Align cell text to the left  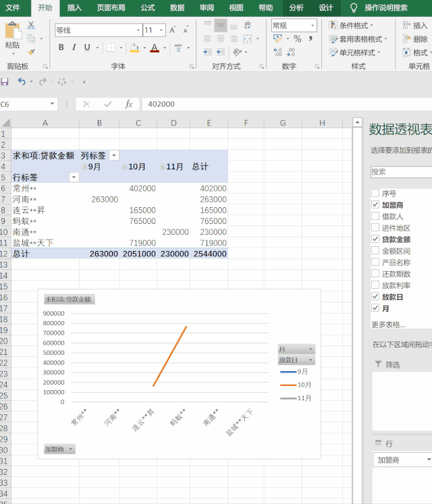click(208, 38)
